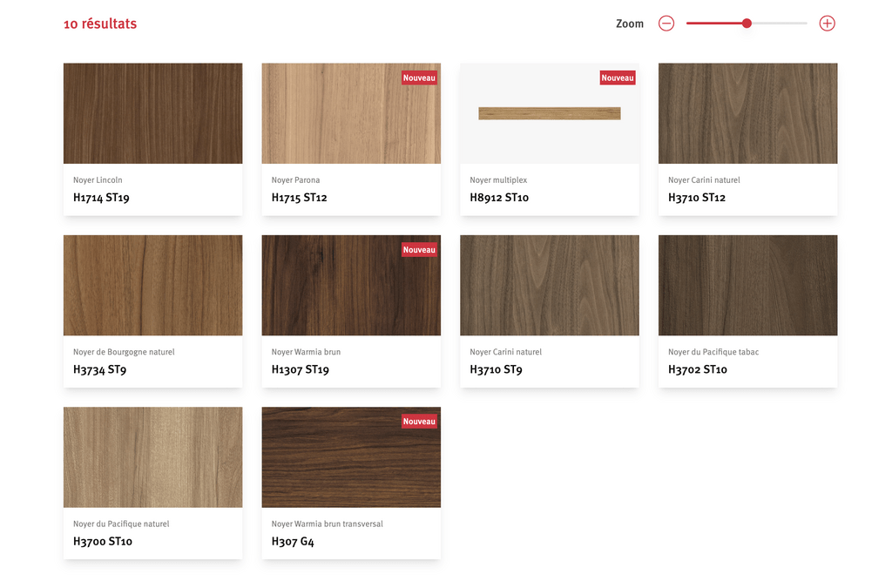Image resolution: width=892 pixels, height=588 pixels.
Task: Open the H3710 ST9 Carini naturel thumbnail
Action: pos(550,285)
